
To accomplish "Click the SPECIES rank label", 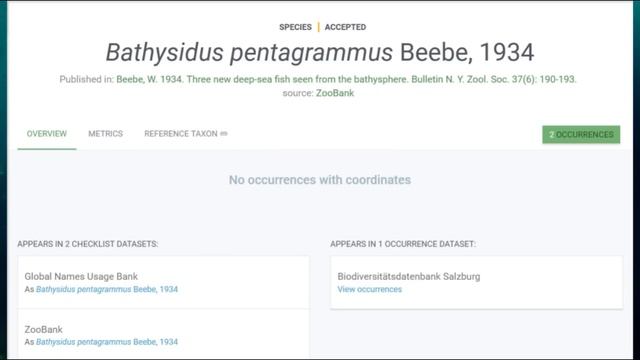I will click(x=295, y=27).
